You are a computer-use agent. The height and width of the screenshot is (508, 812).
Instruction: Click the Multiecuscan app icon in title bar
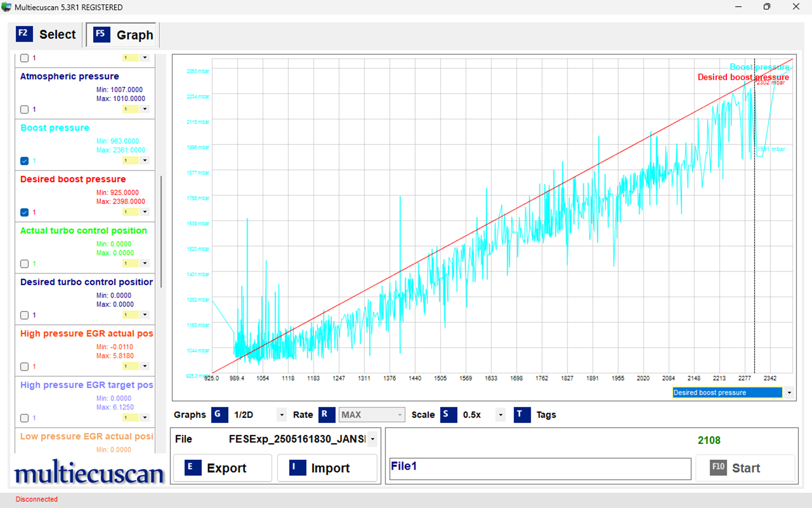(6, 7)
